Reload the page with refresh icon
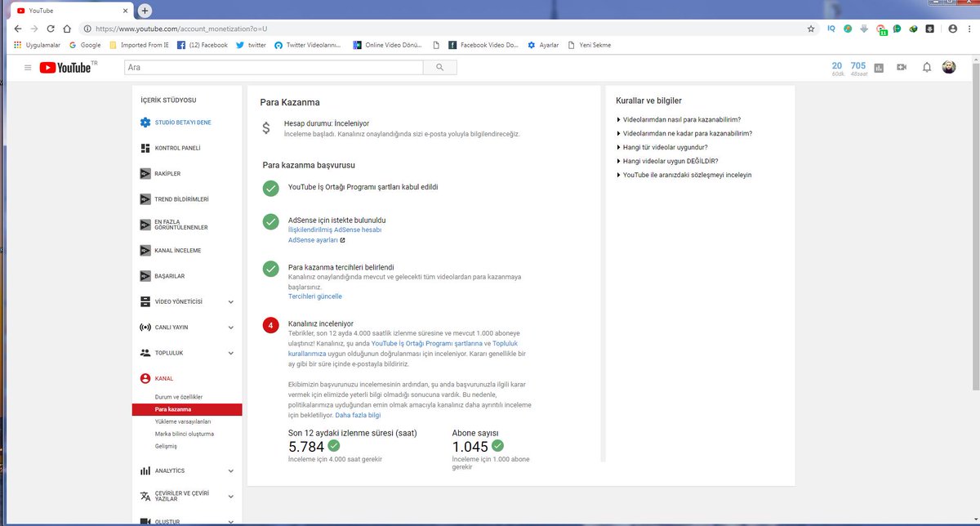The image size is (980, 526). 51,28
